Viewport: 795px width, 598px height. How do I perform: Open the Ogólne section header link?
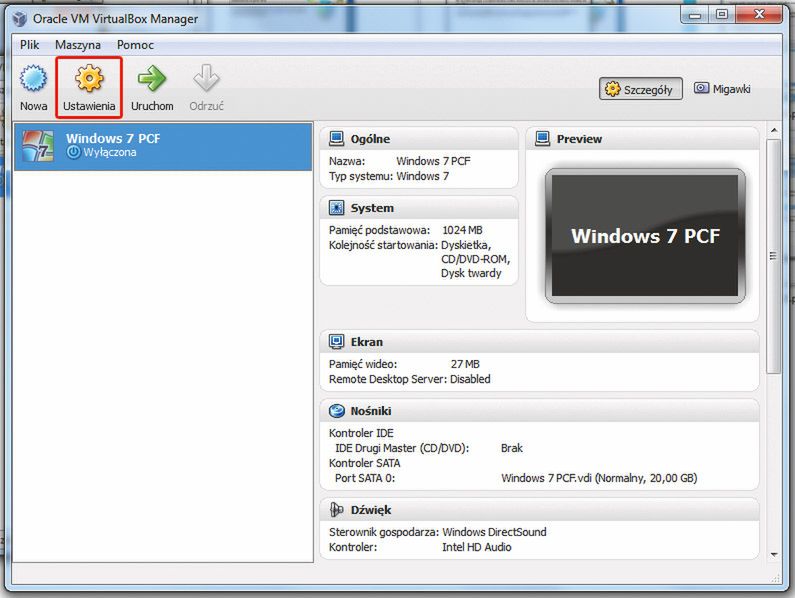click(x=370, y=139)
